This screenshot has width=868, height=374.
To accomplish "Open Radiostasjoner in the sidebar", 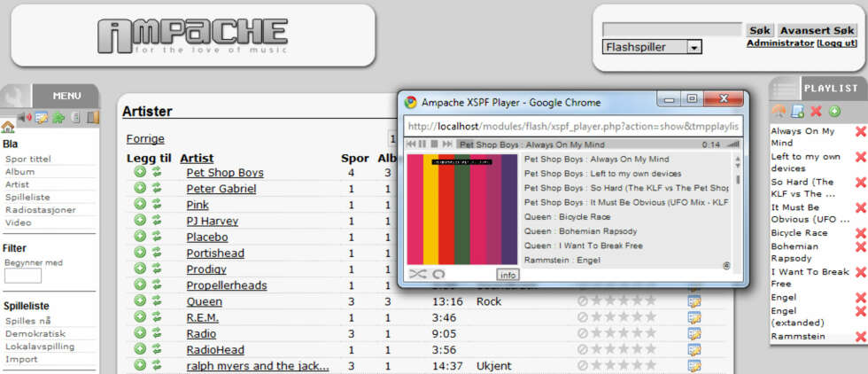I will pos(41,210).
